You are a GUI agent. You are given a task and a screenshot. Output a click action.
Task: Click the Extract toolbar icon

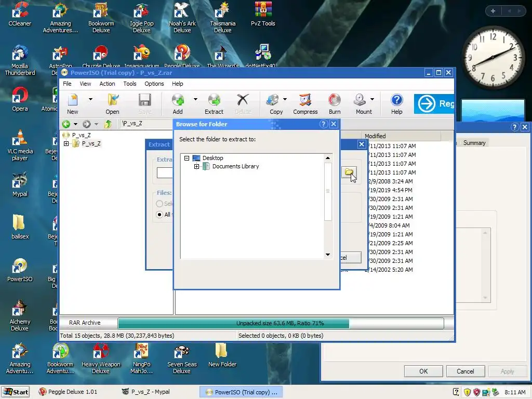pos(214,104)
